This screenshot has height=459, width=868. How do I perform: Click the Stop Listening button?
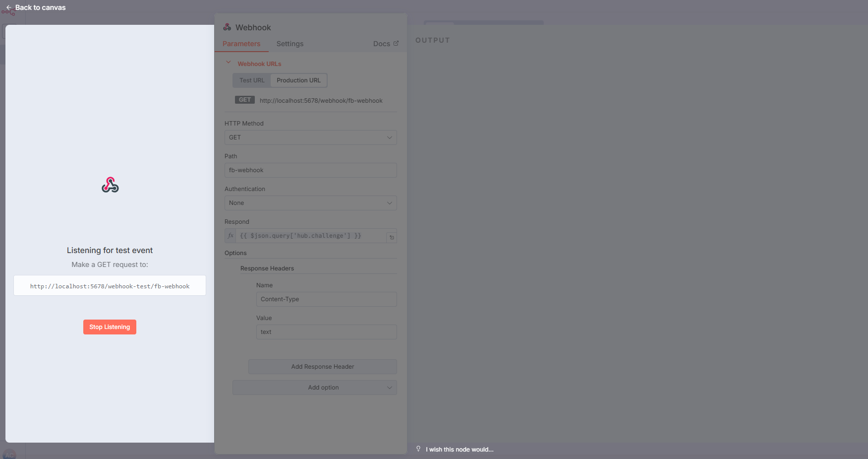[110, 327]
